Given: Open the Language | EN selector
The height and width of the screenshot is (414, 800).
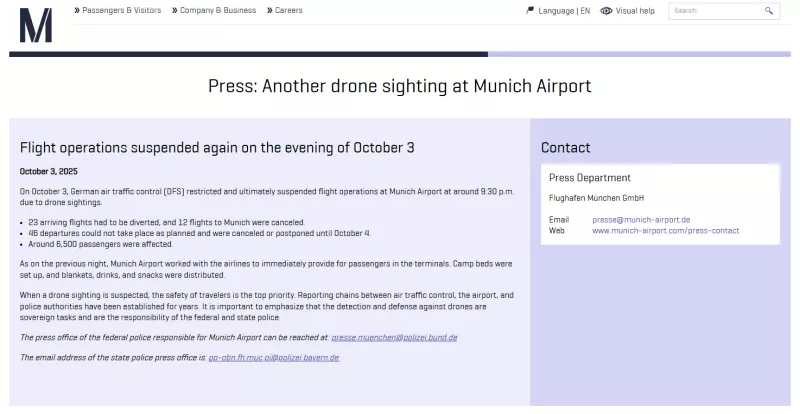Looking at the screenshot, I should [x=564, y=11].
